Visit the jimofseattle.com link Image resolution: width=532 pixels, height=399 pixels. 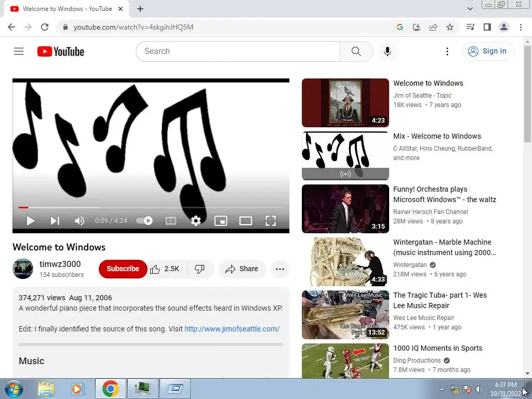232,329
